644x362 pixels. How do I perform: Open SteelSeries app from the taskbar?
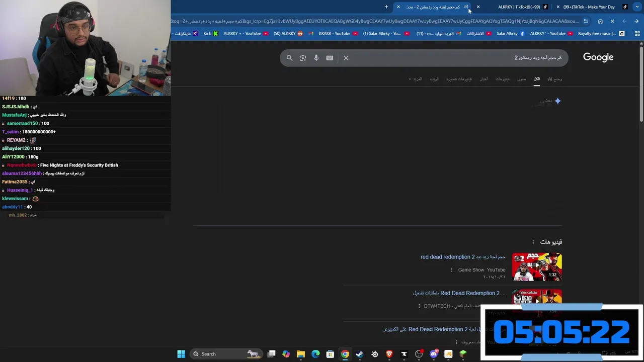pyautogui.click(x=375, y=354)
